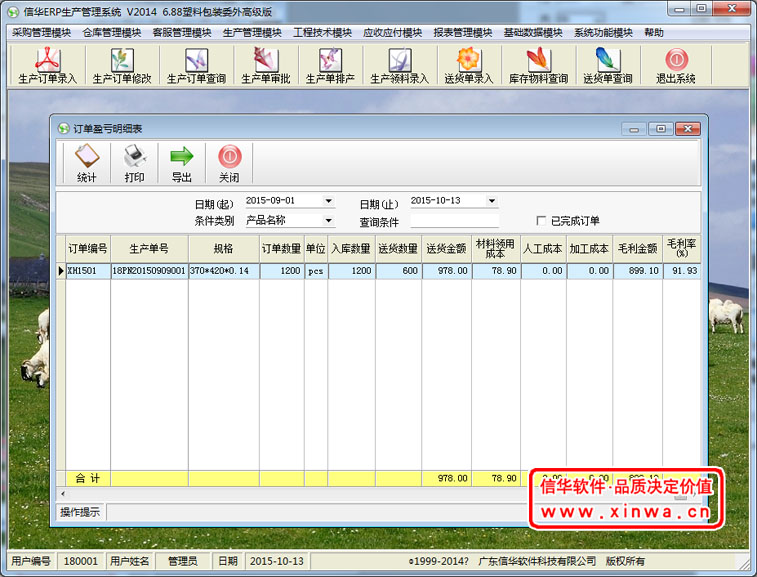This screenshot has width=757, height=577.
Task: Click the 生产单号 column header
Action: coord(149,249)
